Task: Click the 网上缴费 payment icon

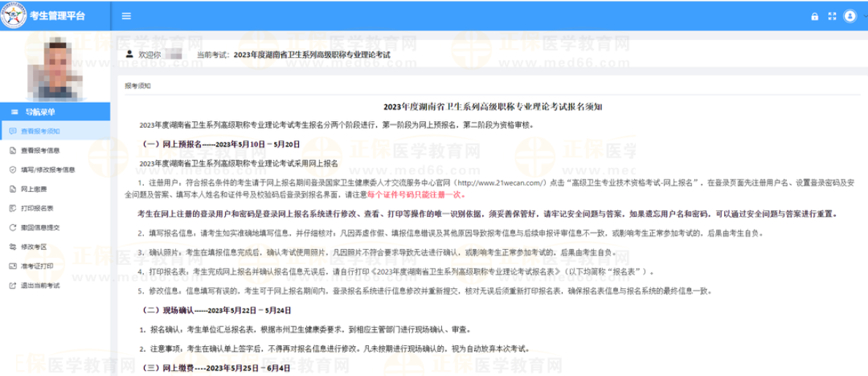Action: [13, 189]
